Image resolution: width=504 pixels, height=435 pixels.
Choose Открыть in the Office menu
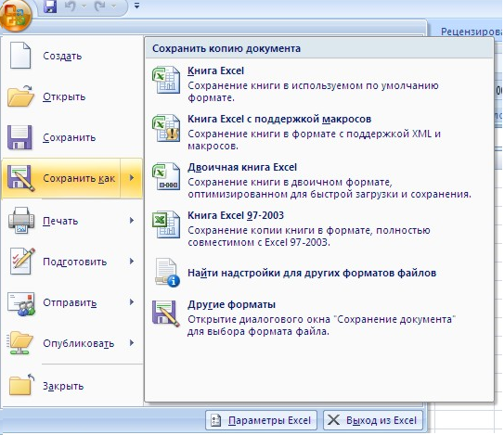click(72, 96)
